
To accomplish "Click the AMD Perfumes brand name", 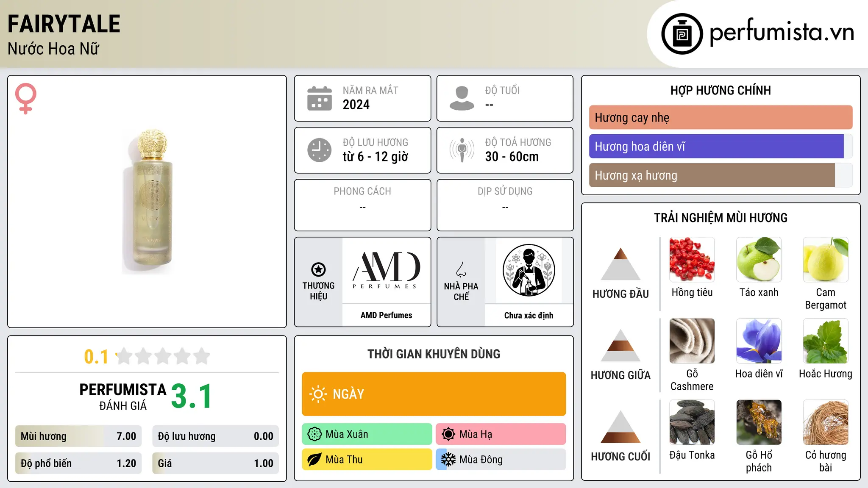I will pyautogui.click(x=386, y=315).
